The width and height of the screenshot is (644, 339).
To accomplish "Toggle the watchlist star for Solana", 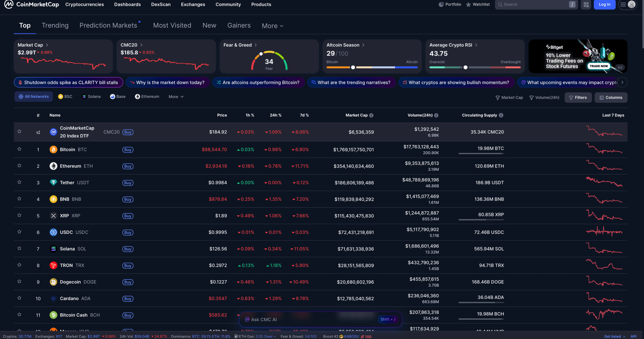I will pos(19,249).
